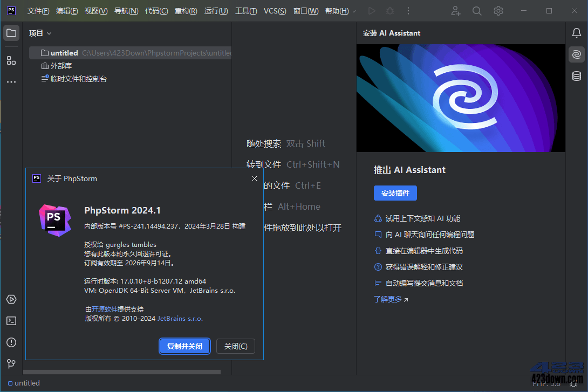Viewport: 588px width, 392px height.
Task: Select the Structure panel icon in sidebar
Action: pyautogui.click(x=11, y=60)
